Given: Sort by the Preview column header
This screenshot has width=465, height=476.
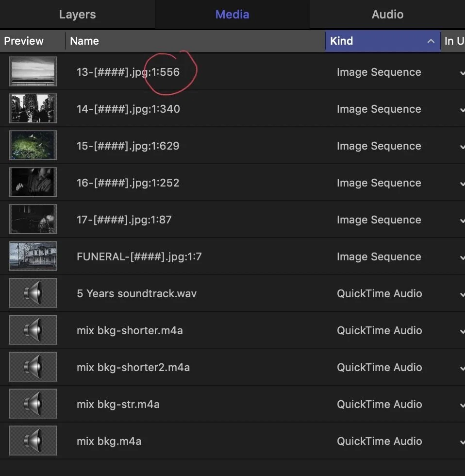Looking at the screenshot, I should pyautogui.click(x=33, y=41).
